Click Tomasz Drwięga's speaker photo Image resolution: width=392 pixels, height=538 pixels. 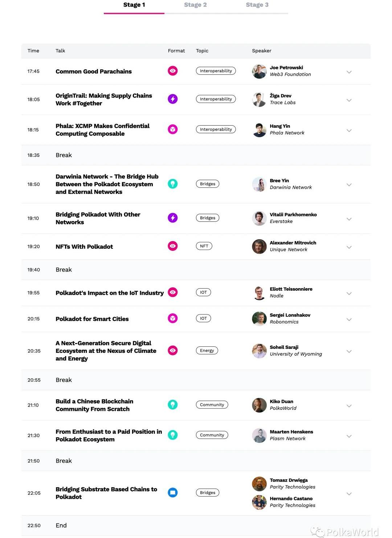pos(259,484)
